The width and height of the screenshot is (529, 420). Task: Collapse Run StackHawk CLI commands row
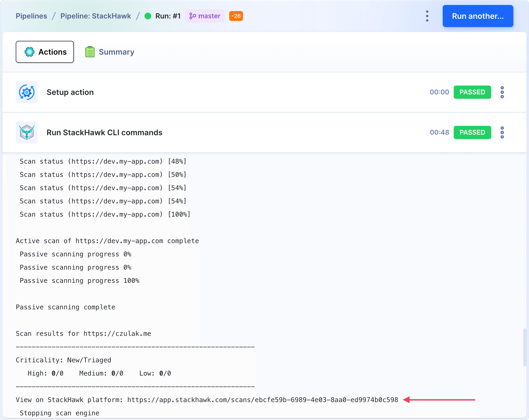[x=264, y=132]
